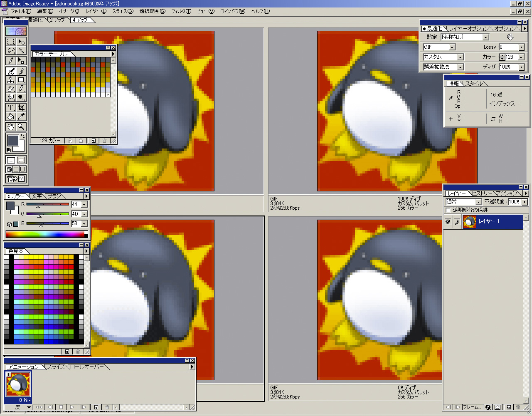The height and width of the screenshot is (416, 532).
Task: Open the カラー count dropdown arrow
Action: click(521, 57)
